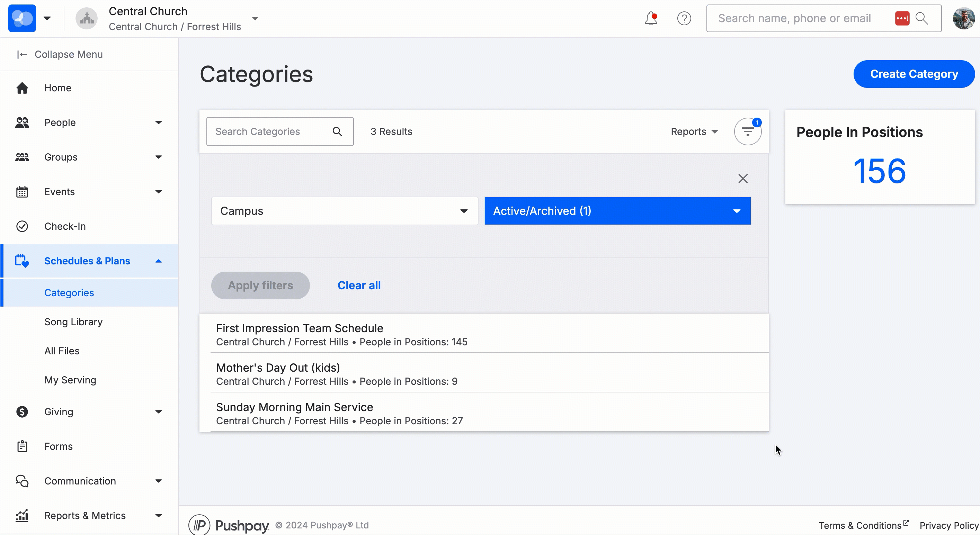This screenshot has width=980, height=535.
Task: Click the Forms clipboard icon
Action: click(x=22, y=446)
